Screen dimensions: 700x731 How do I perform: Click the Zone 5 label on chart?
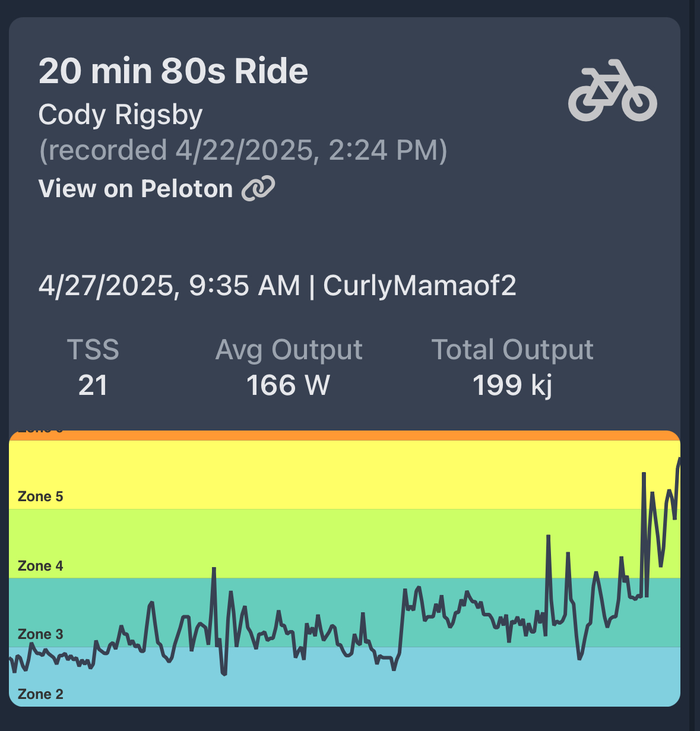[40, 496]
